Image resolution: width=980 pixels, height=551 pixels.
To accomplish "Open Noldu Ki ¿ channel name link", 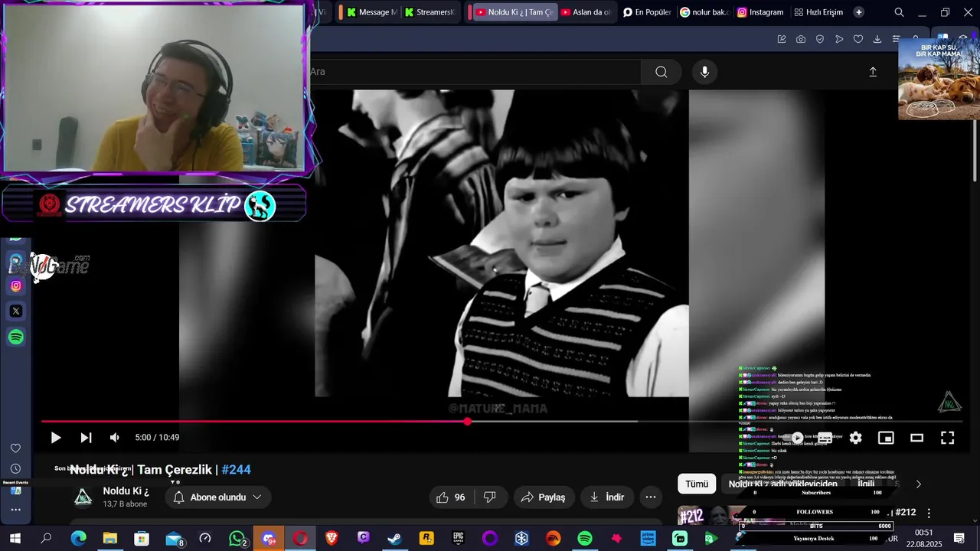I will coord(126,491).
